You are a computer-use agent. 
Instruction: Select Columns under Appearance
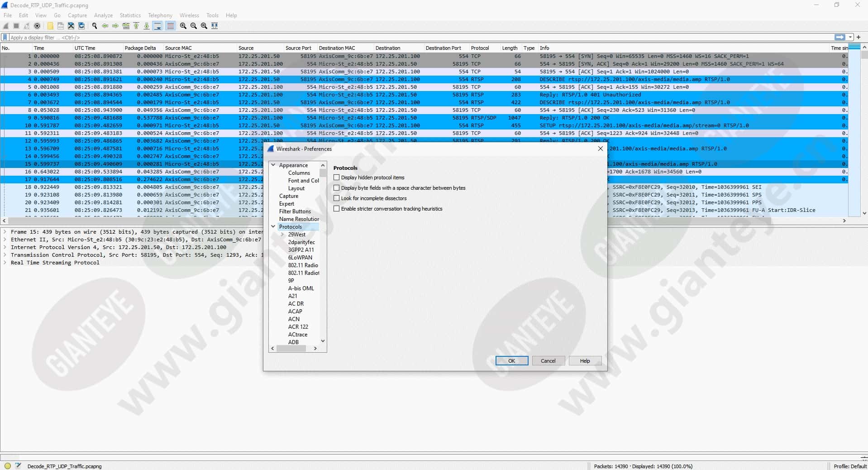tap(299, 173)
